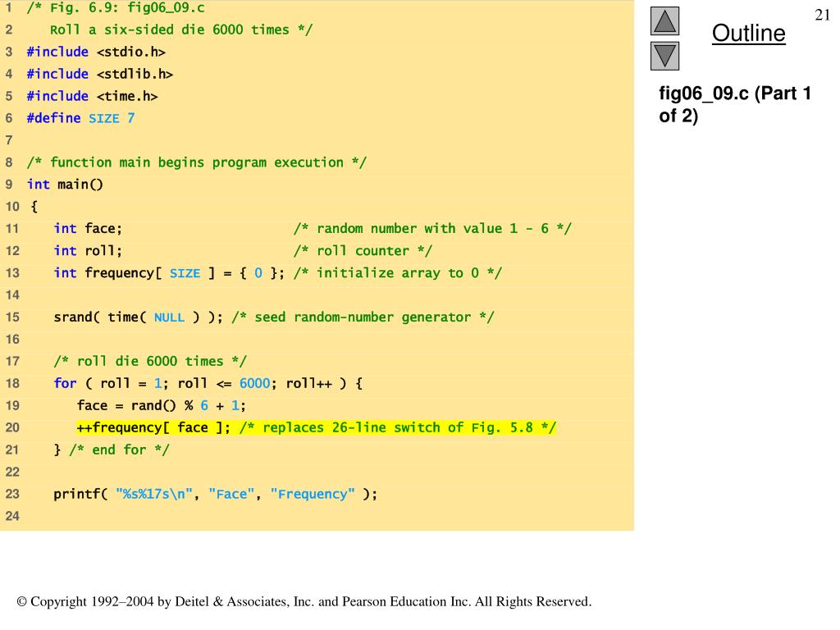
Task: Select the '#define SIZE 7' line
Action: tap(81, 118)
